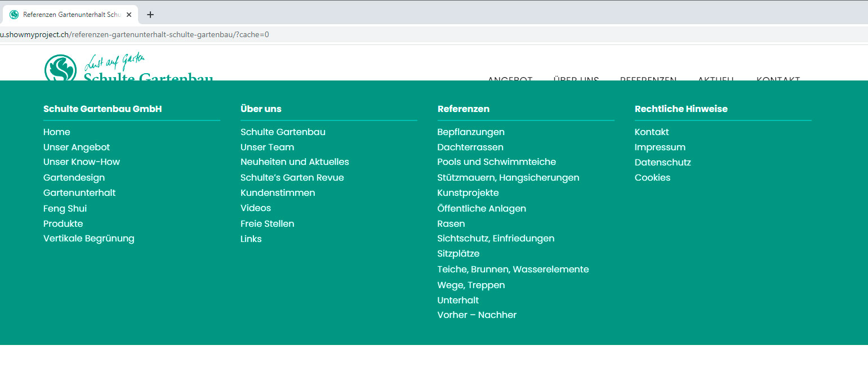Open Teiche, Brunnen, Wasserelemente link

point(513,270)
